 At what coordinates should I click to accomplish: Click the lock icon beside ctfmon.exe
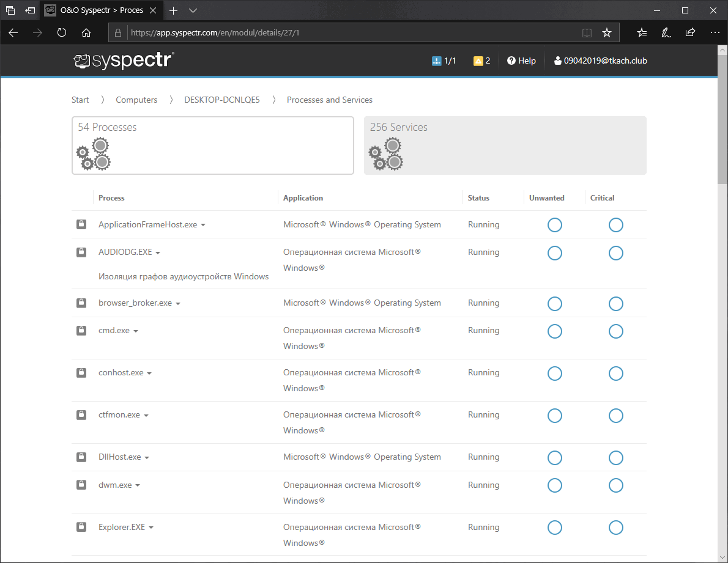[x=81, y=414]
